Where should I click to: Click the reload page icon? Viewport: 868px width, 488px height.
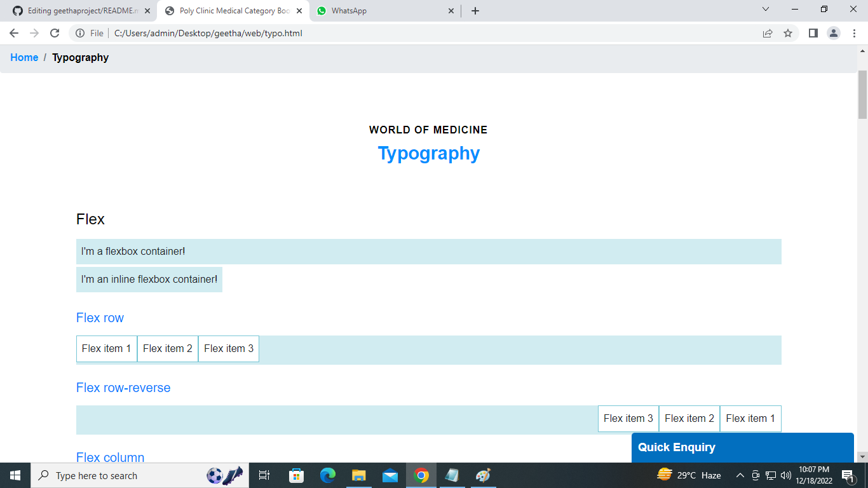coord(55,33)
